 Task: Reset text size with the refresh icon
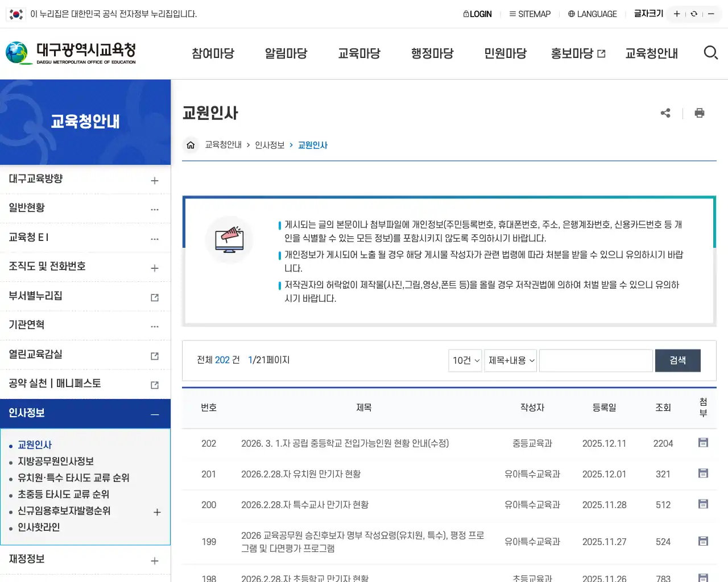[x=694, y=13]
